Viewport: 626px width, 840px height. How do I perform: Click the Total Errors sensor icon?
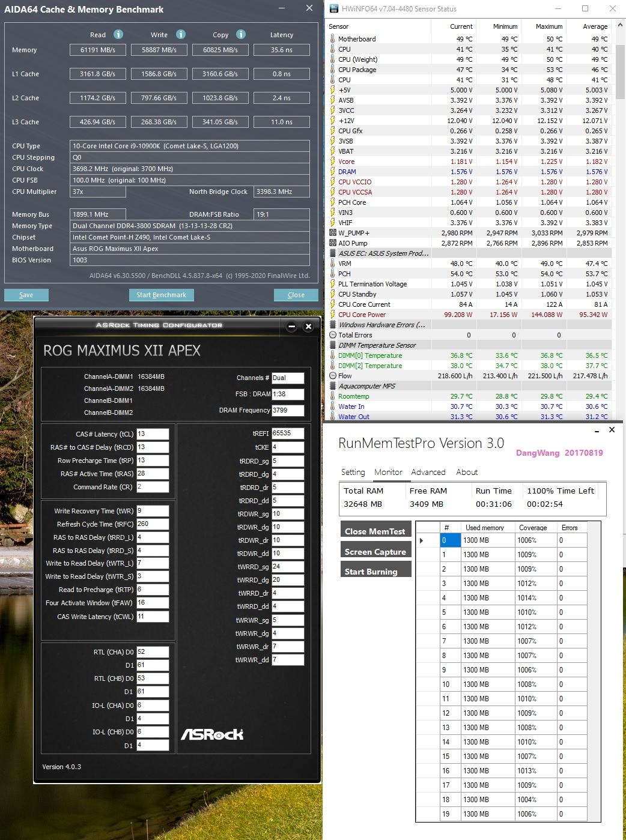[x=333, y=335]
